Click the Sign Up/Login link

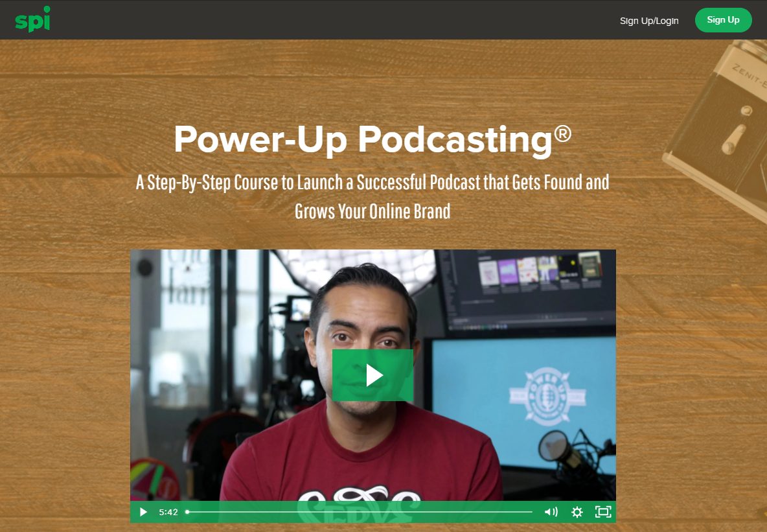(x=648, y=21)
